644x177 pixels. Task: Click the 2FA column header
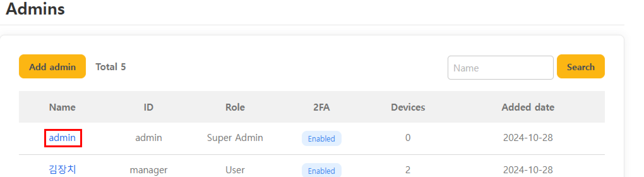[321, 107]
